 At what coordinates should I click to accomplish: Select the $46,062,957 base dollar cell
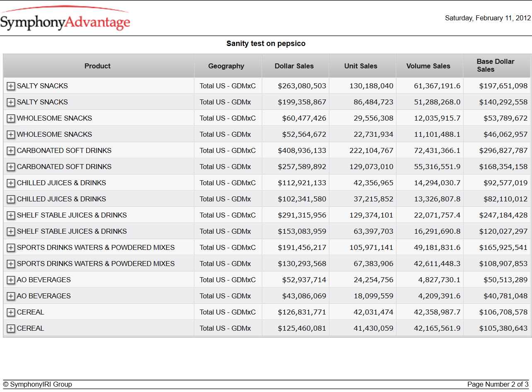pos(497,134)
